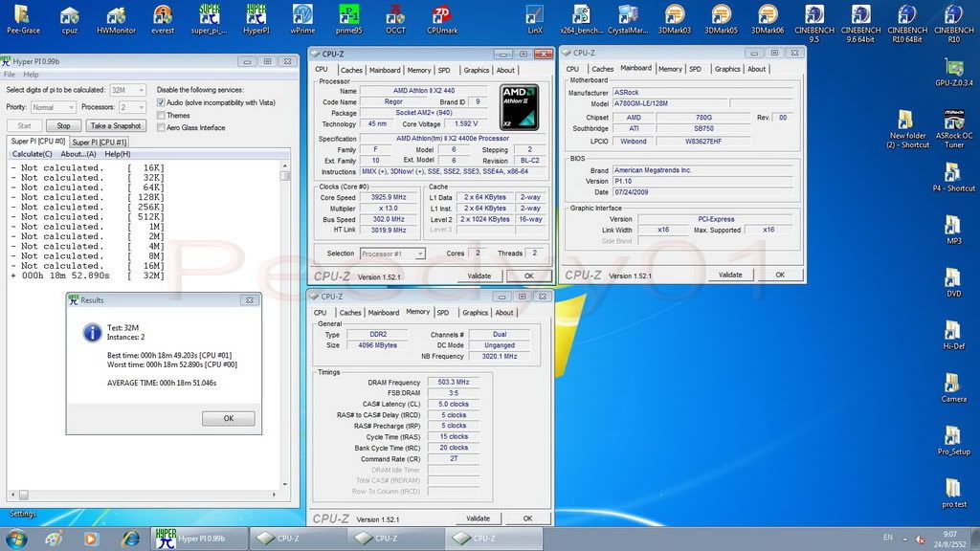
Task: Click Validate in CPU tab window
Action: 479,276
